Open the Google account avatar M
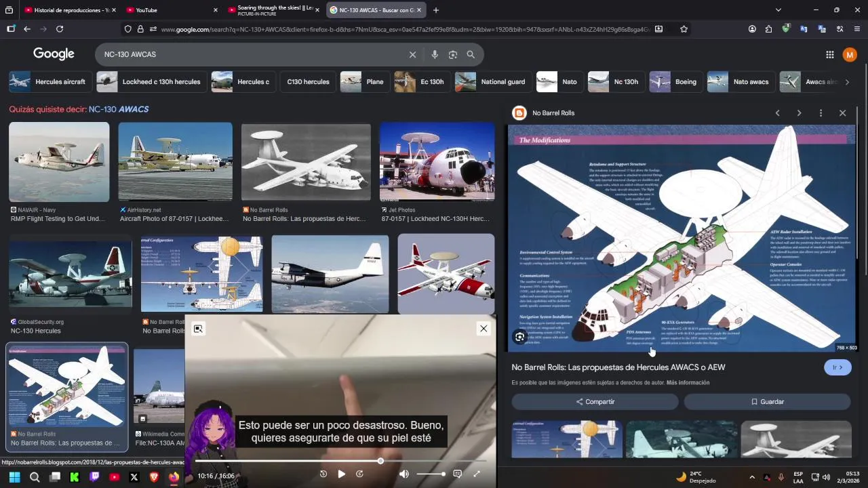The width and height of the screenshot is (868, 488). [850, 54]
